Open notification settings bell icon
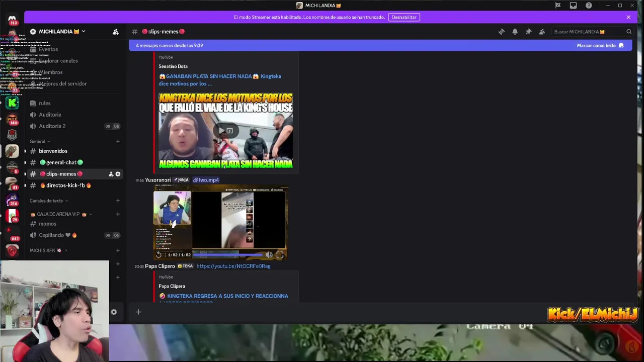 [x=515, y=32]
